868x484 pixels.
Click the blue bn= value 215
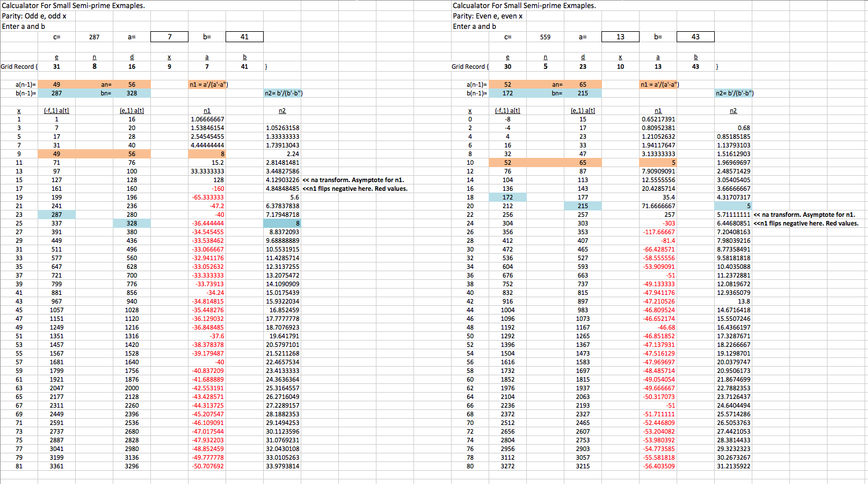click(x=583, y=93)
